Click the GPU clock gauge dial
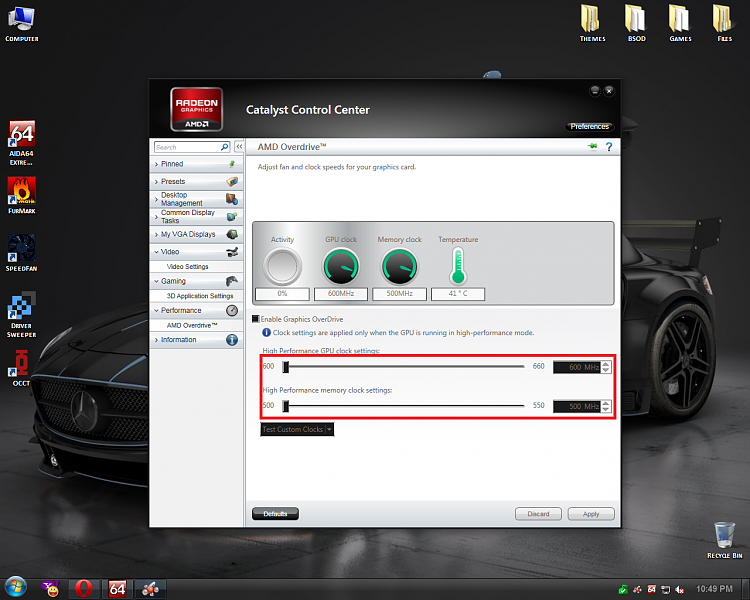 [341, 267]
